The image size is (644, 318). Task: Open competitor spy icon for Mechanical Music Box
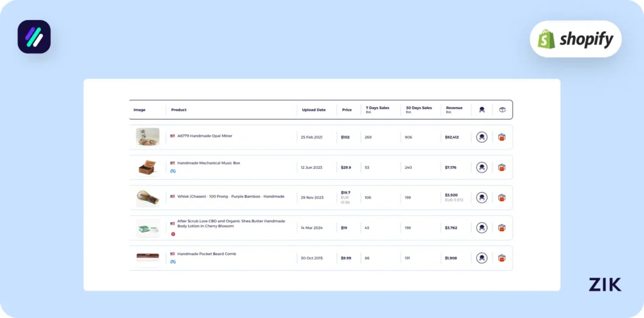click(481, 168)
